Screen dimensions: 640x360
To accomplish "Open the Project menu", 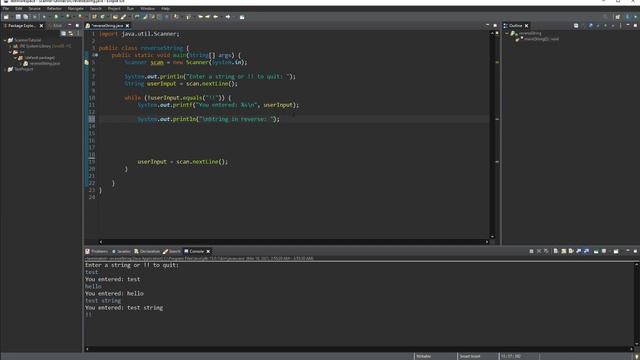I will (114, 9).
